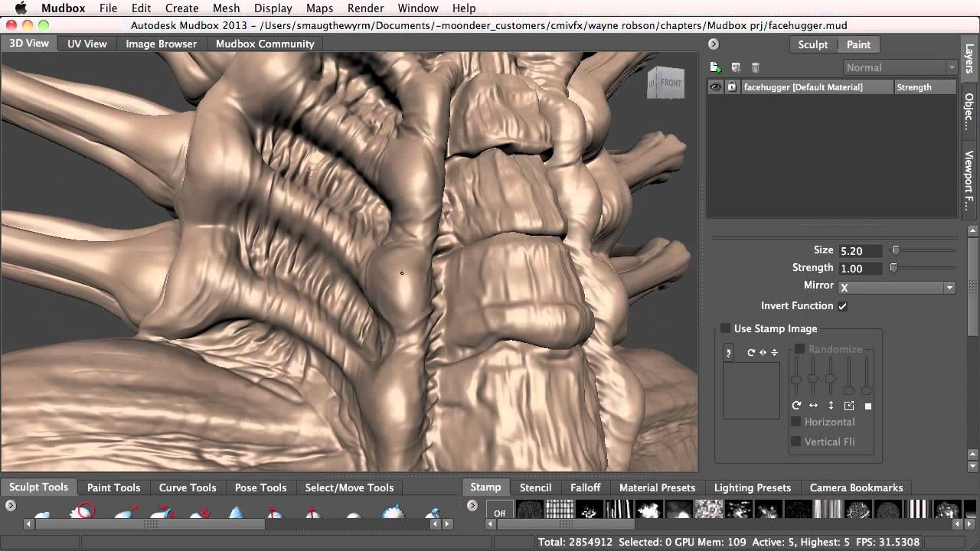
Task: Select the fourth sculpt tool in the tray
Action: tap(163, 512)
